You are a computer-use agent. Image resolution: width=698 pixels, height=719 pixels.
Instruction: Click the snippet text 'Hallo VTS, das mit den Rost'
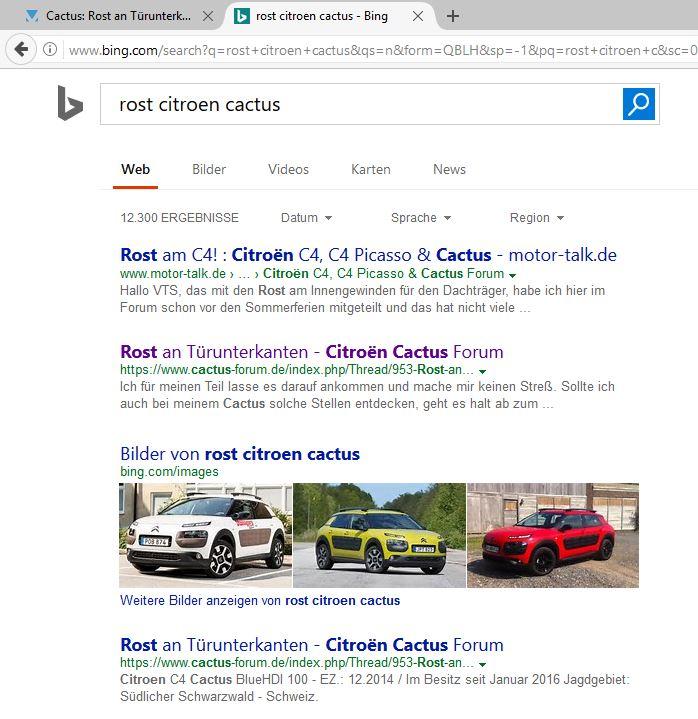(203, 290)
